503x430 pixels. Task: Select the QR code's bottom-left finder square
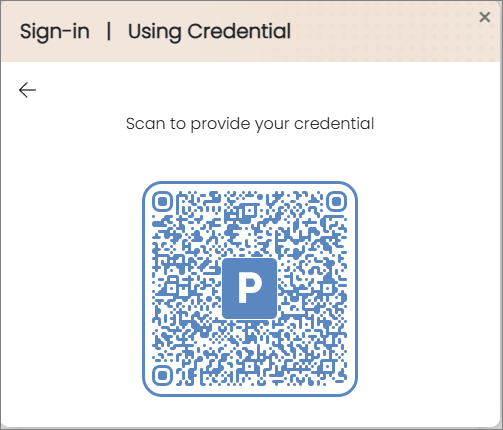(162, 376)
